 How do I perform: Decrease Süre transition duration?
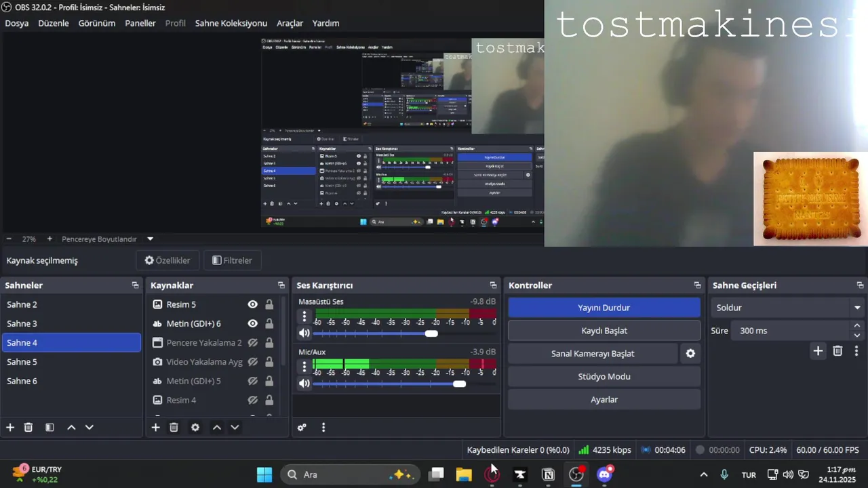click(857, 335)
